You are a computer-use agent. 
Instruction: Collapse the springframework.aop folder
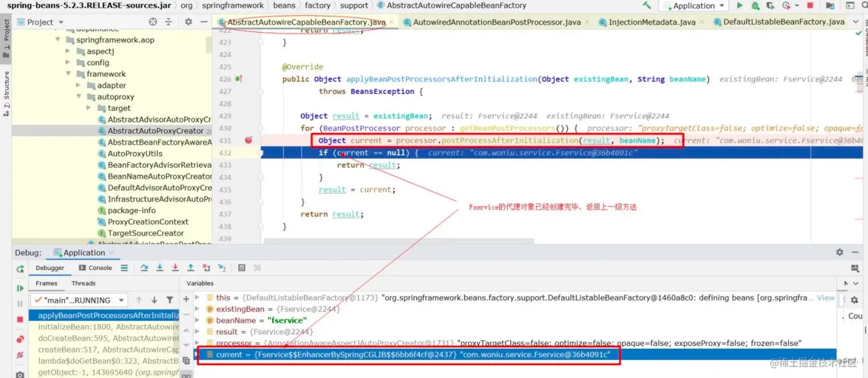point(58,40)
